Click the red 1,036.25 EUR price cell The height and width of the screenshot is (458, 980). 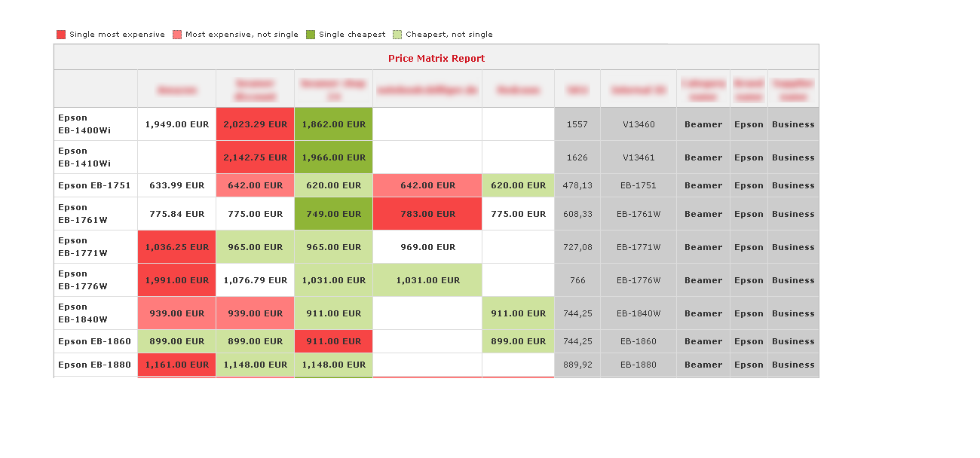(x=177, y=247)
